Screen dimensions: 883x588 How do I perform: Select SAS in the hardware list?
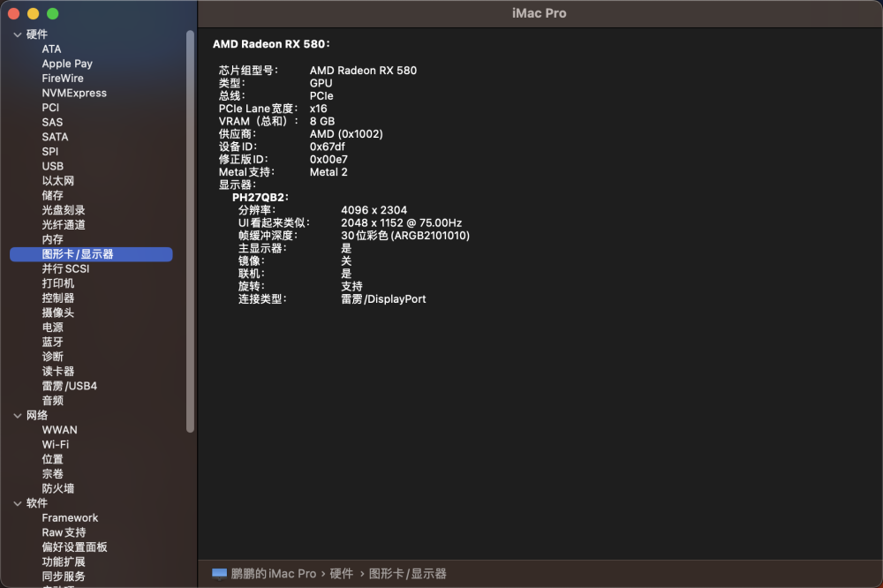52,123
